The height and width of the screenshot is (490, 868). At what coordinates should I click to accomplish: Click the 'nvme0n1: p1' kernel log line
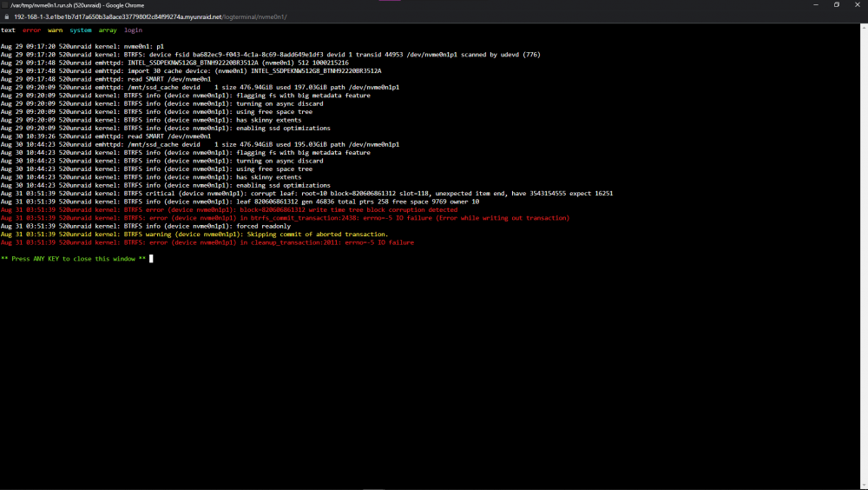[82, 47]
